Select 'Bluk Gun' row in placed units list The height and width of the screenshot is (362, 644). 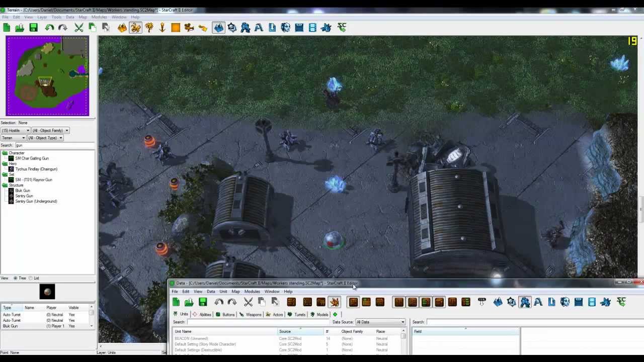click(45, 326)
